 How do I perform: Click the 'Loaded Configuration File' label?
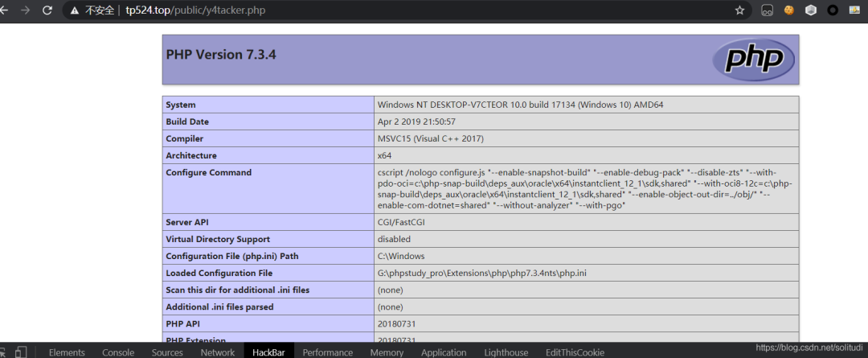point(219,274)
